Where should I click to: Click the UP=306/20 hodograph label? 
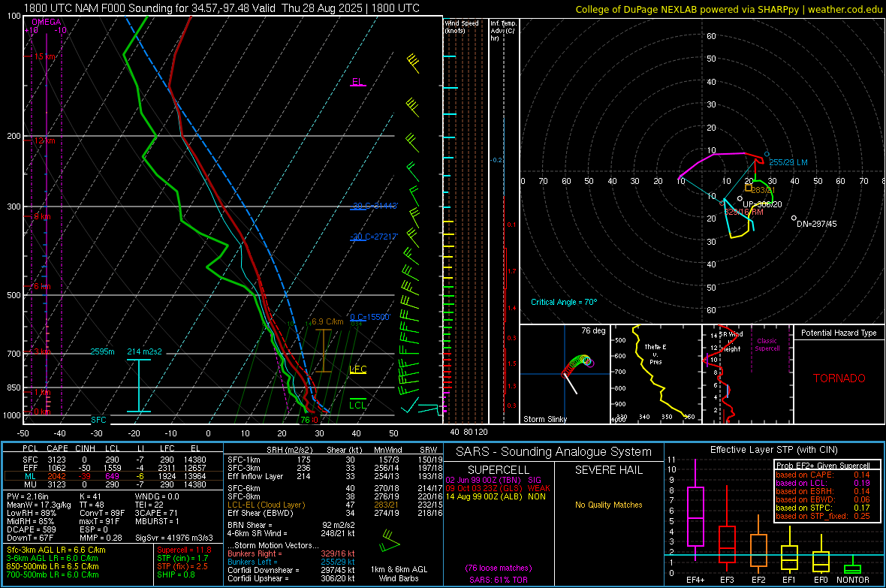click(x=762, y=204)
